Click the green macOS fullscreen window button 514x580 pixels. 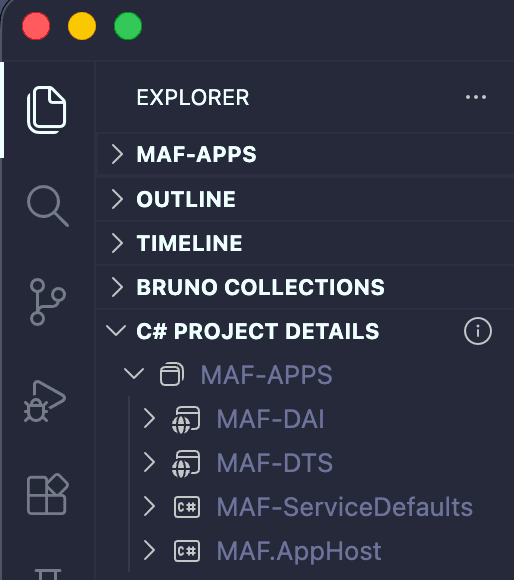(128, 26)
